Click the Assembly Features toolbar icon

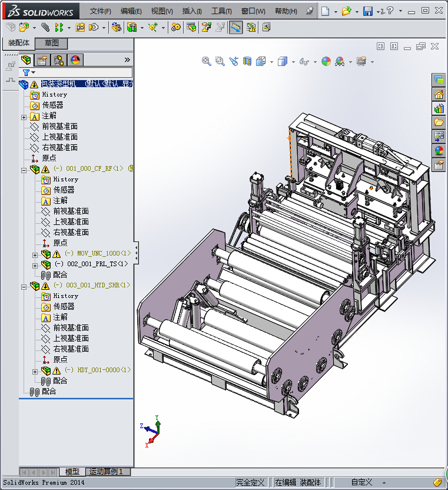coord(132,28)
